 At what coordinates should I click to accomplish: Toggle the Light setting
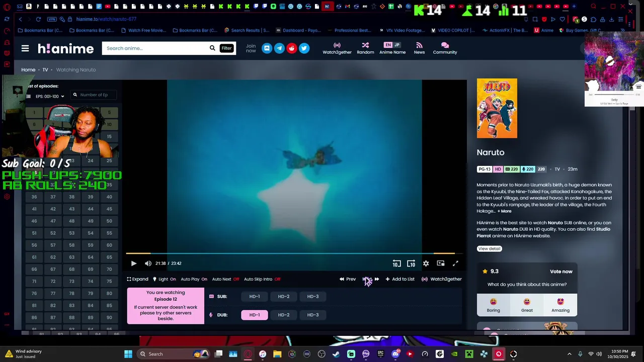point(165,279)
